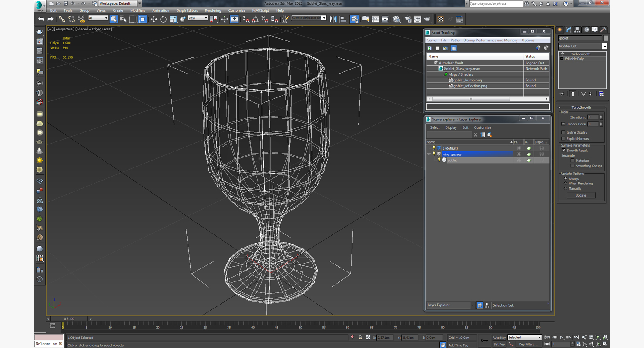Choose the Select and Rotate tool
The image size is (644, 348).
coord(163,19)
